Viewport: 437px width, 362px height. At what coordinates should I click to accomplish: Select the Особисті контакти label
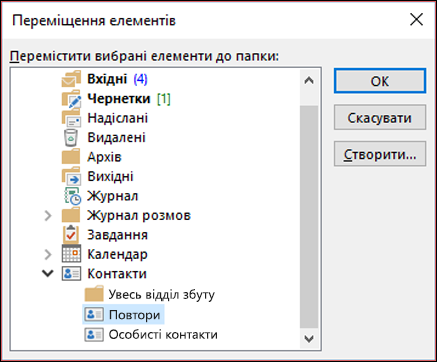click(x=163, y=334)
